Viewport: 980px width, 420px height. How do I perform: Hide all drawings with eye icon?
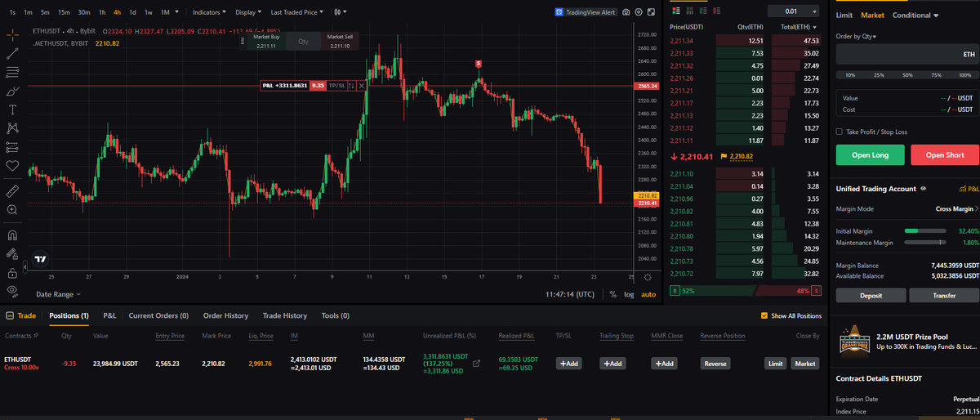(12, 291)
